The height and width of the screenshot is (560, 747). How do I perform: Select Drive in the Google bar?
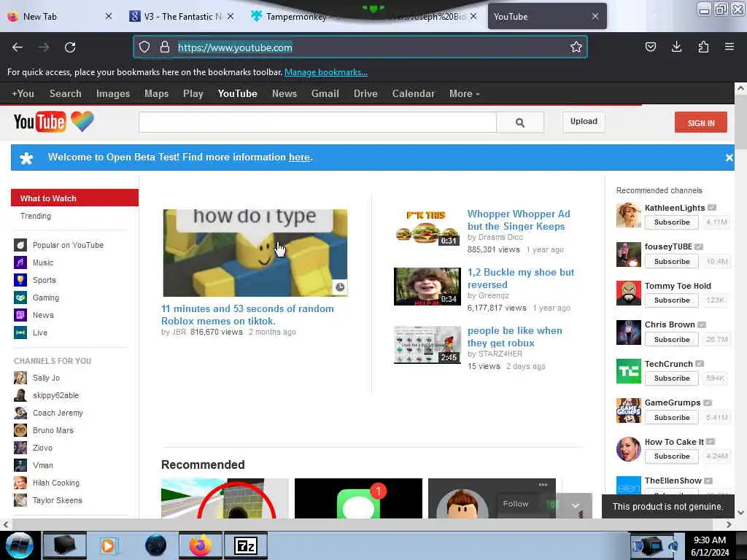(365, 94)
